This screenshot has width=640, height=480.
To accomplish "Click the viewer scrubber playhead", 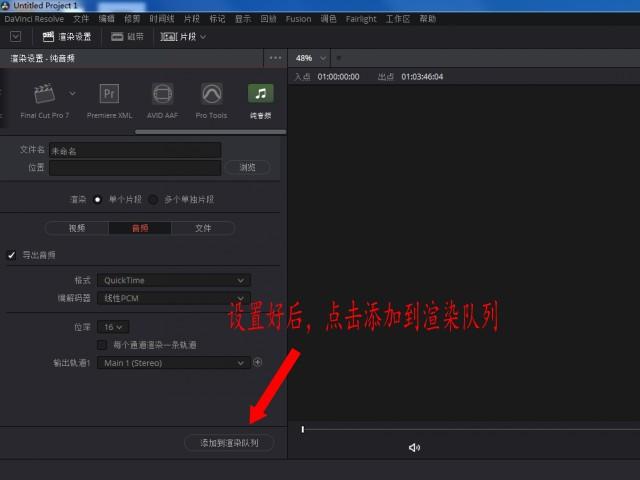I will 303,429.
